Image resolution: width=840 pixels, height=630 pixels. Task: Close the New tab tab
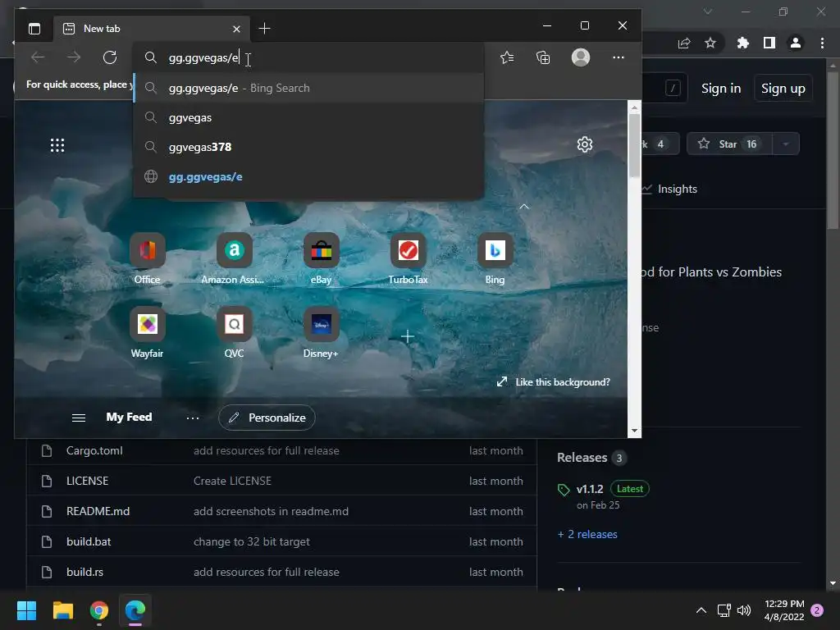pos(237,29)
